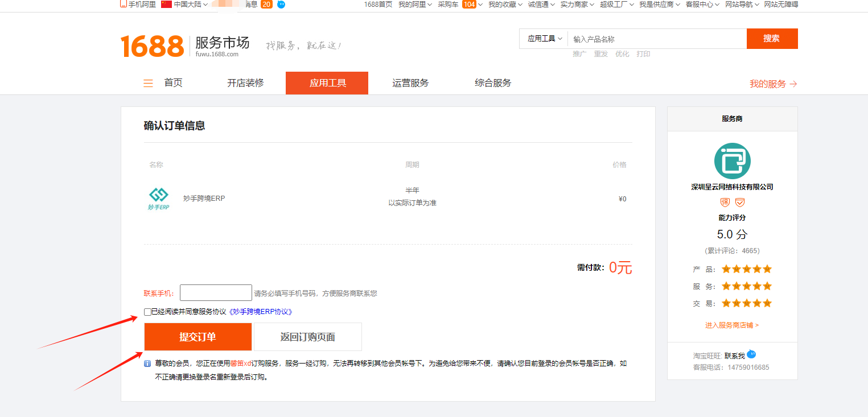
Task: Click the 手机阿里 phone icon
Action: pos(124,4)
